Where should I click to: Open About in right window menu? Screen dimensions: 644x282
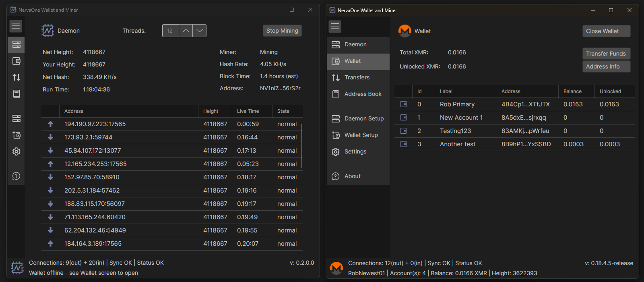click(358, 176)
